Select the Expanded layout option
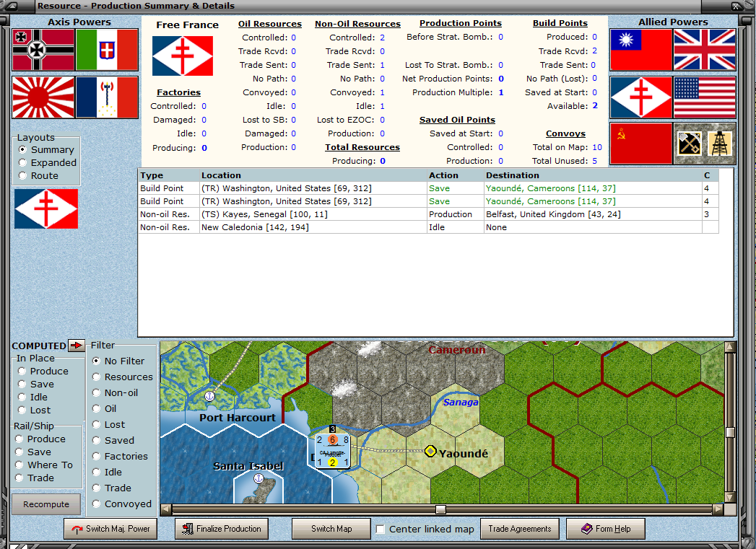This screenshot has width=756, height=549. [x=22, y=163]
